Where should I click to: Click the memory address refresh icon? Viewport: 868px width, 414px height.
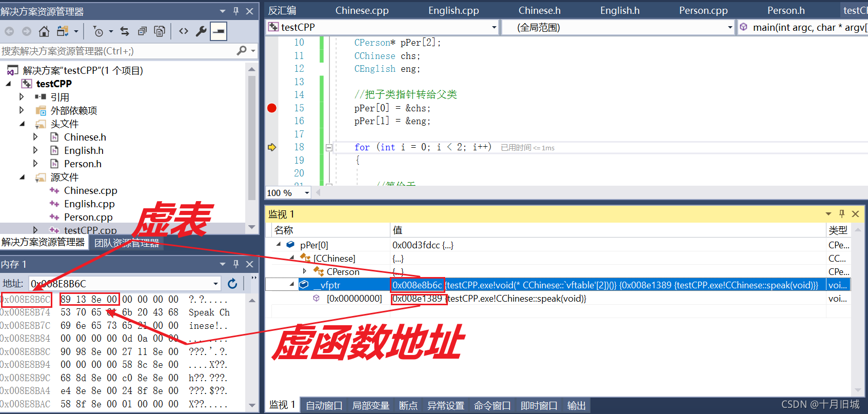pos(232,284)
